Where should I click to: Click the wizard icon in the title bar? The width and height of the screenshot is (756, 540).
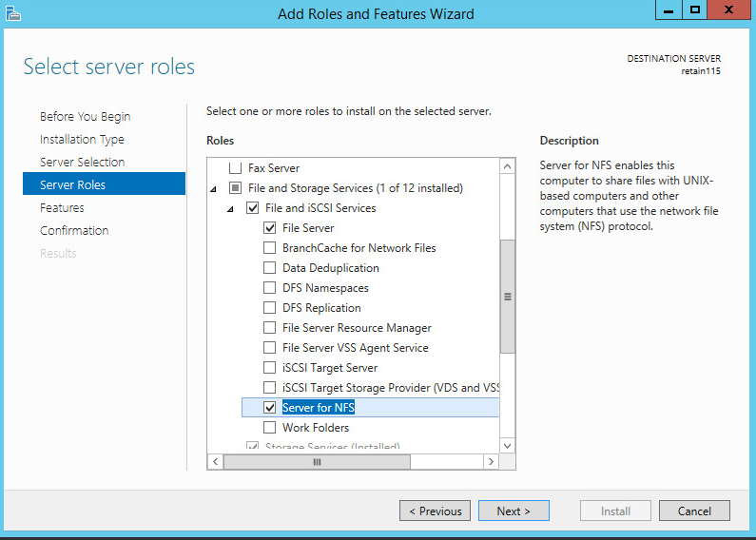[12, 12]
